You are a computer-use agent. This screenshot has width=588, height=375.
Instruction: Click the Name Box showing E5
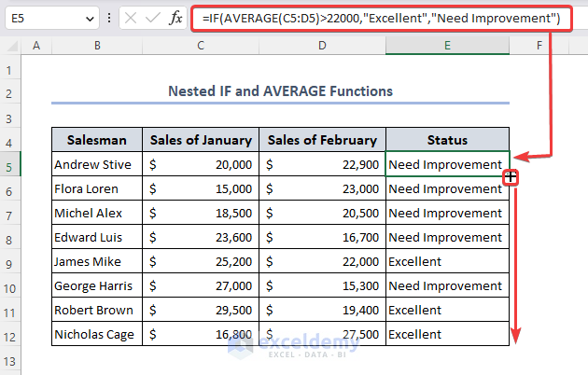[x=42, y=19]
